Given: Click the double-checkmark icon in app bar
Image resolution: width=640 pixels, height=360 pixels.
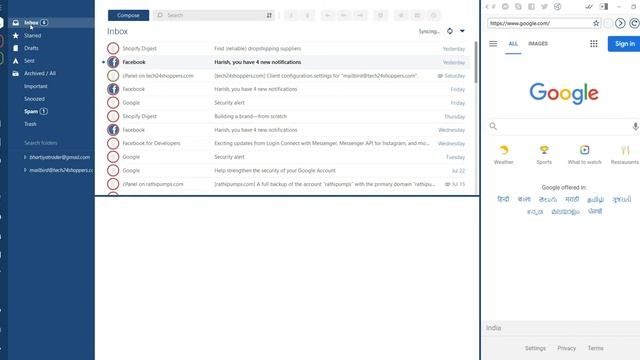Looking at the screenshot, I should [x=589, y=7].
